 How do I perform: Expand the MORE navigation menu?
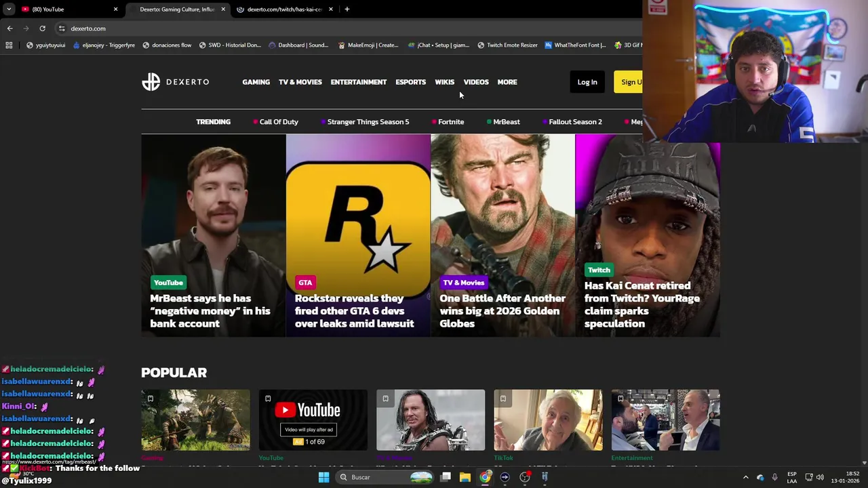point(507,82)
